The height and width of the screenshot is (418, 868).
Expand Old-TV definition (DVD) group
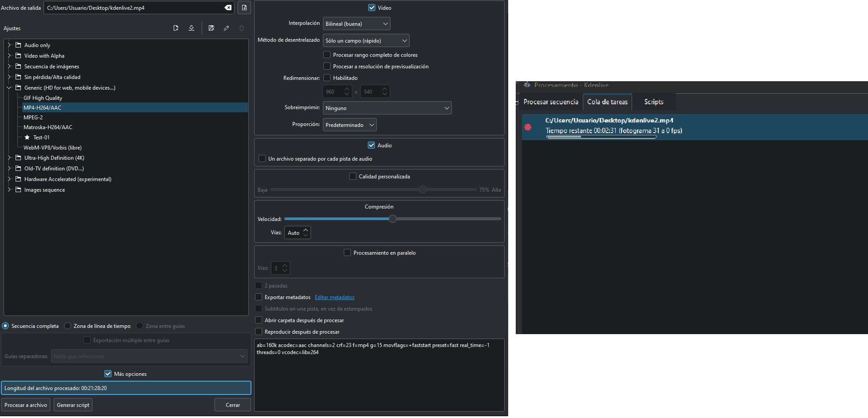9,168
